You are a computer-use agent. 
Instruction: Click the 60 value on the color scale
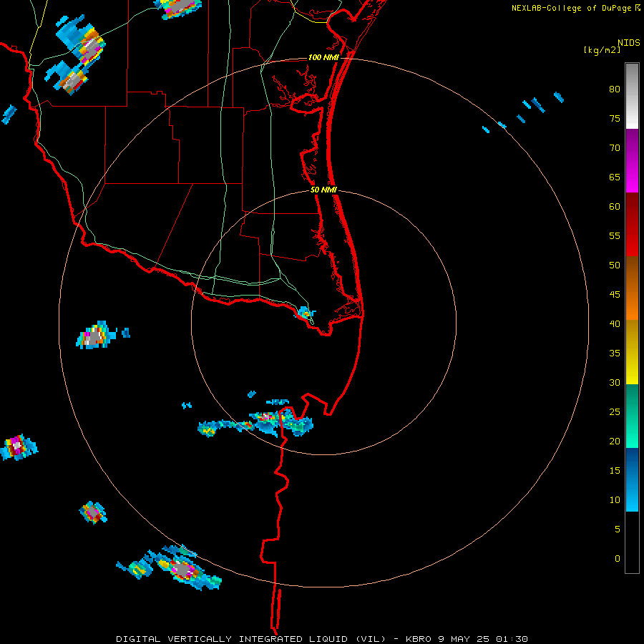tap(615, 207)
